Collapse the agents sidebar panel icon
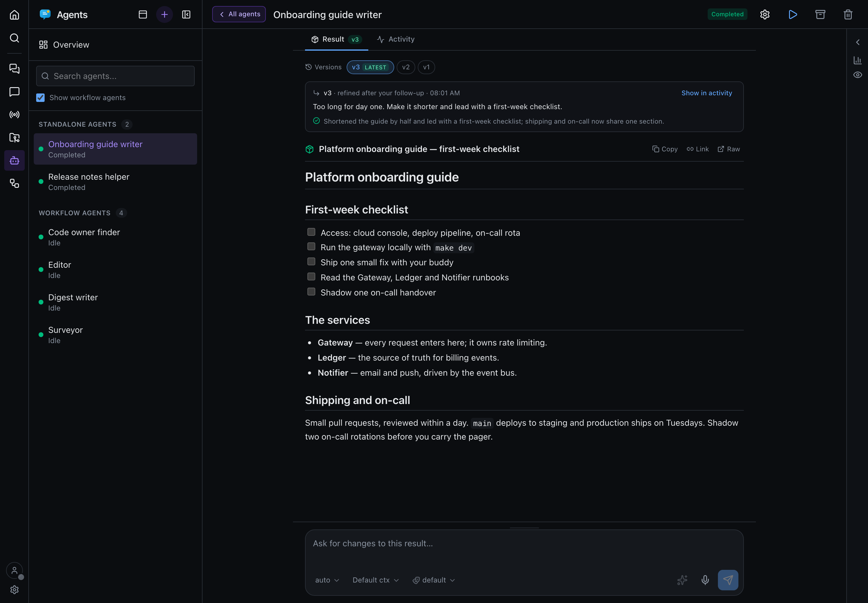 click(x=186, y=14)
